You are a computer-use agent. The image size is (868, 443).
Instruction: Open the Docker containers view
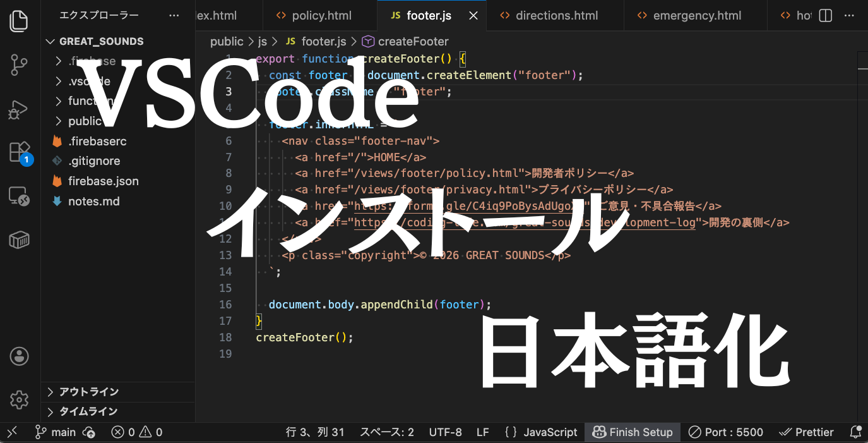coord(19,240)
